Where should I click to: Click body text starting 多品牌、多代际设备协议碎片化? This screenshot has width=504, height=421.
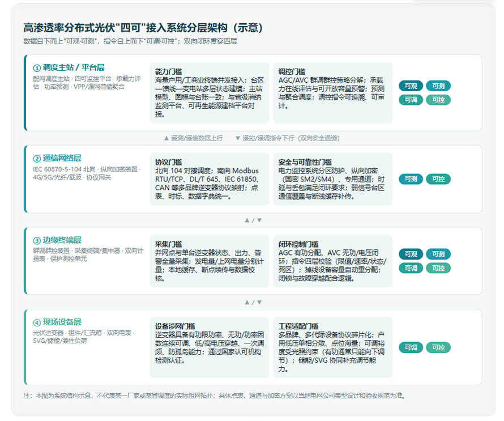click(x=332, y=351)
